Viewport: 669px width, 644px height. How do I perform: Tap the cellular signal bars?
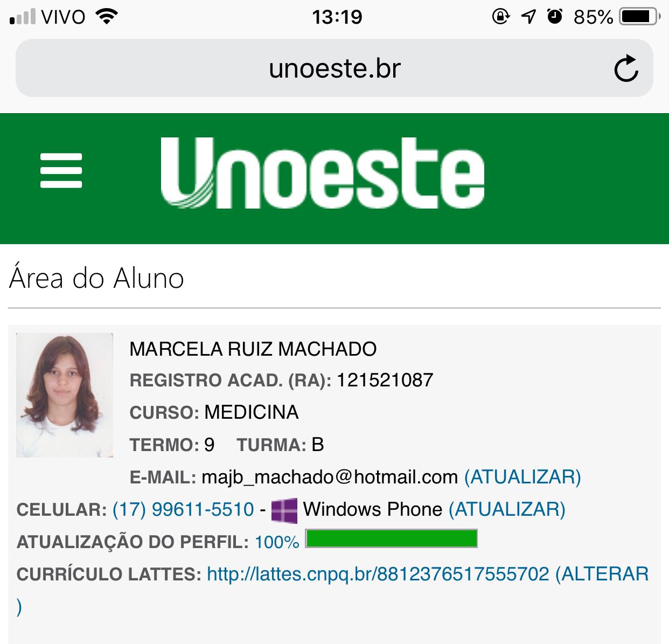22,17
